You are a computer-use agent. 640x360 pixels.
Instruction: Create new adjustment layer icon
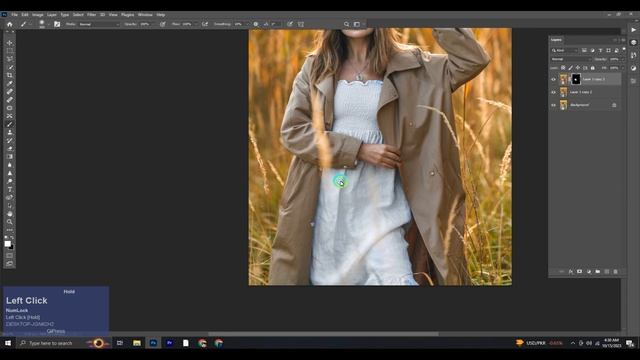[x=589, y=271]
